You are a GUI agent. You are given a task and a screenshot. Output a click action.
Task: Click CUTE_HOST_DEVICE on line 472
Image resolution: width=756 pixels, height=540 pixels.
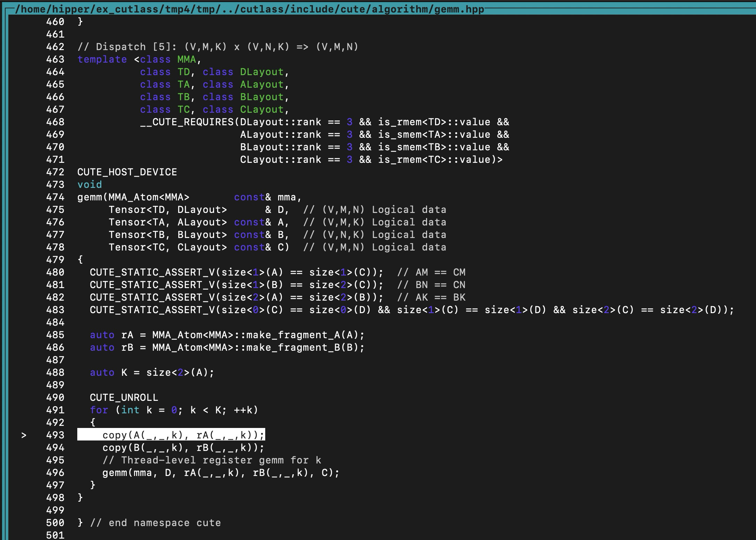point(127,172)
